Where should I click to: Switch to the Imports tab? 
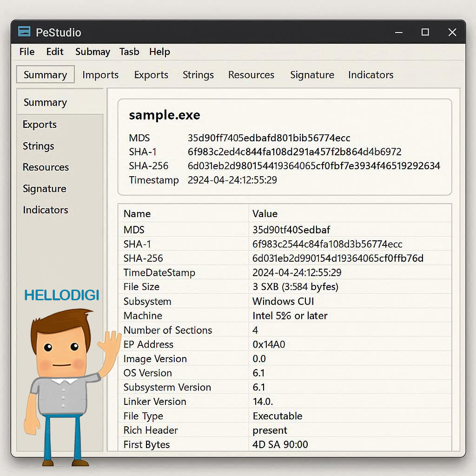100,75
